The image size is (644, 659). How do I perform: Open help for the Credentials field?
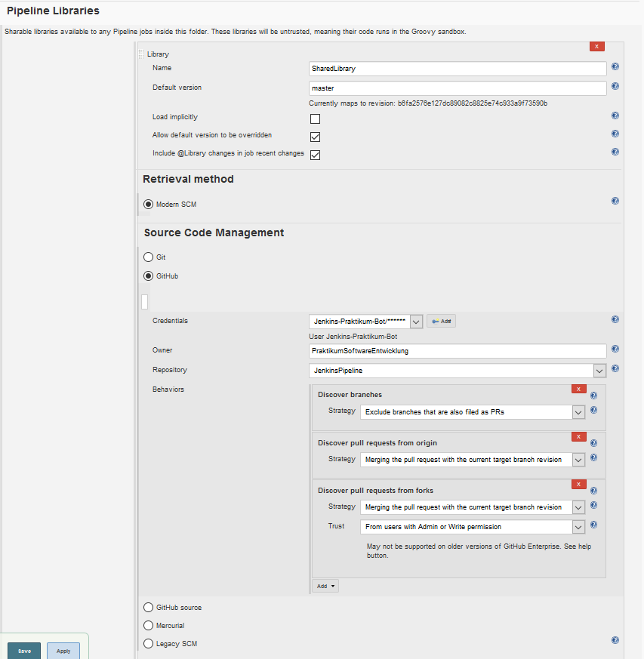(x=615, y=319)
